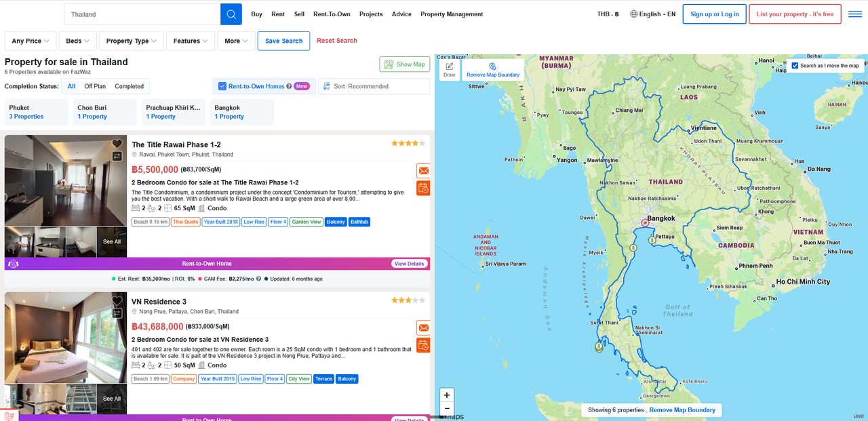Favorite the VN Residence 3 listing
The height and width of the screenshot is (421, 868).
tap(117, 301)
